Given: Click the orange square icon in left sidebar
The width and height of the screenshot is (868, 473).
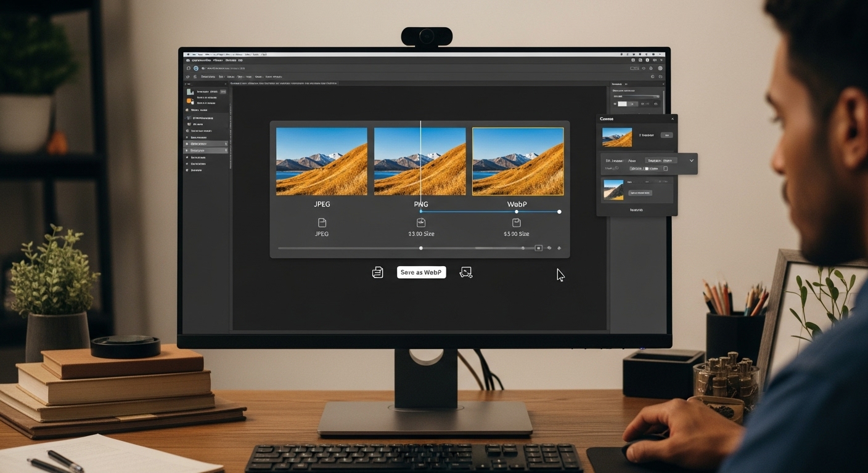Looking at the screenshot, I should 190,100.
